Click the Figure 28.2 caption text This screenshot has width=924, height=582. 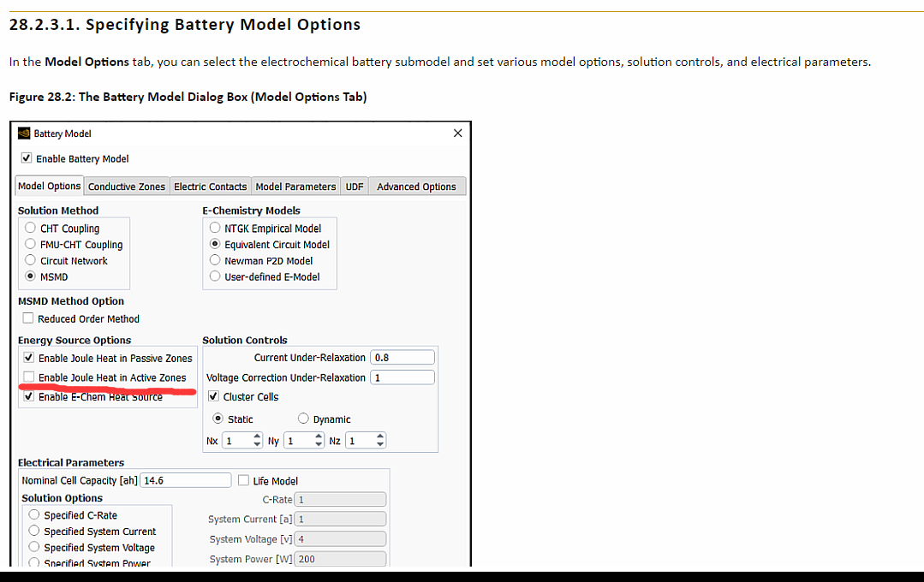(188, 97)
